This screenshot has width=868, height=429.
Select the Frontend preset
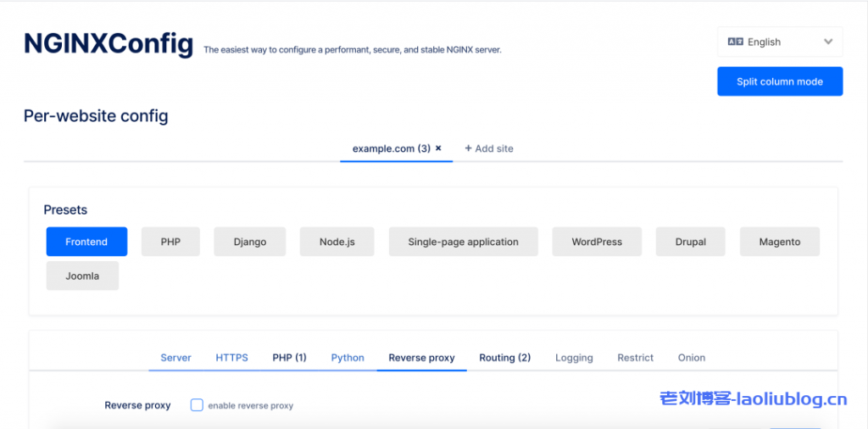(x=87, y=242)
